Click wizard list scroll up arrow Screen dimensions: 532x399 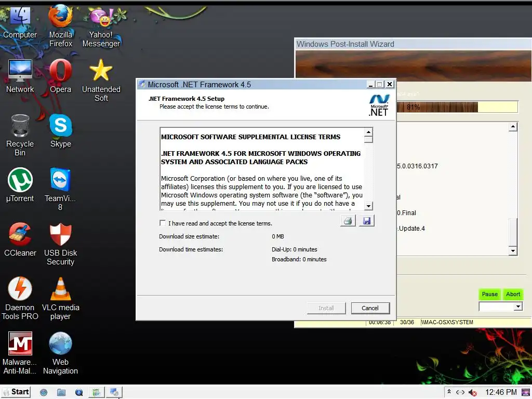click(513, 127)
